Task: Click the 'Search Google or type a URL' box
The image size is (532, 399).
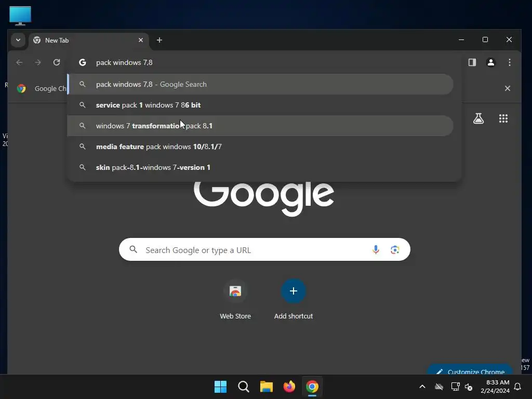Action: 264,250
